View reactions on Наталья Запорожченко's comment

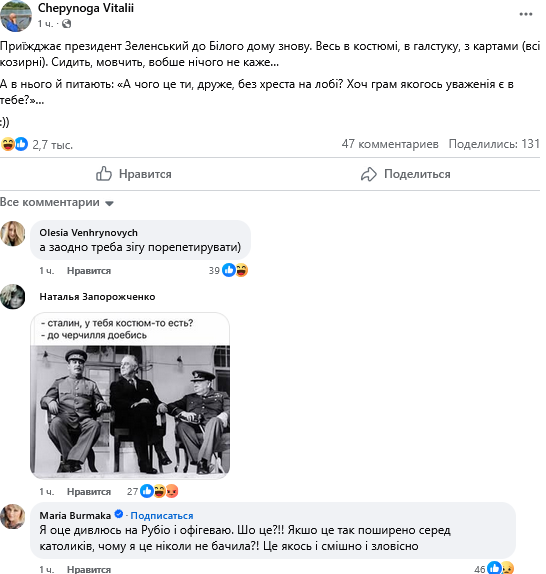153,492
